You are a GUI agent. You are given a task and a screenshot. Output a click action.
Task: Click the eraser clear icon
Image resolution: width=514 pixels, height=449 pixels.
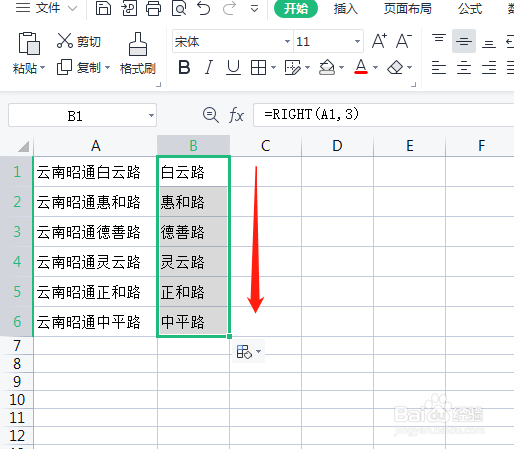click(x=395, y=68)
